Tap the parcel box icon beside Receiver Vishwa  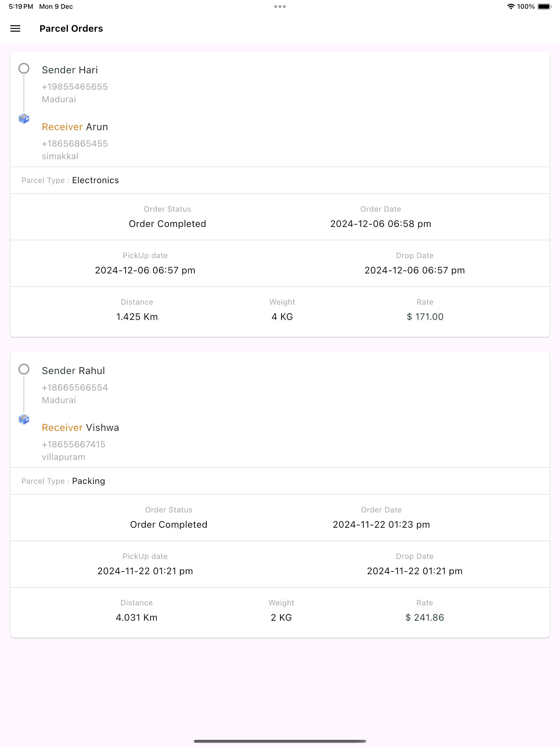pyautogui.click(x=24, y=419)
